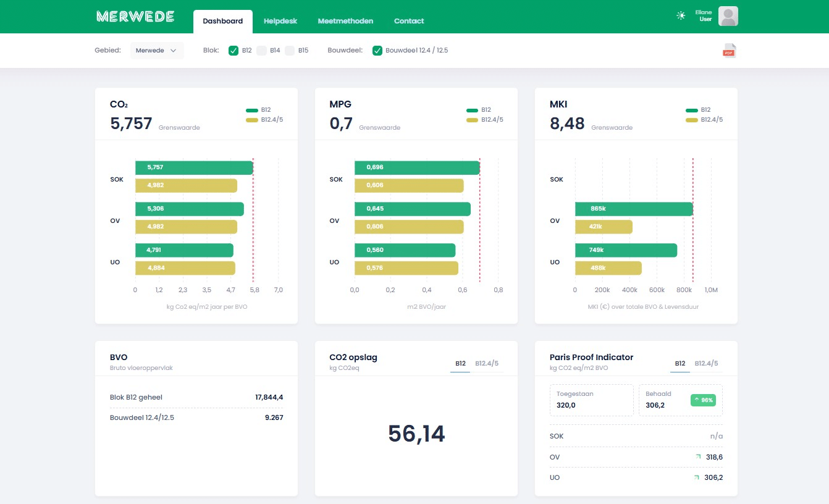Image resolution: width=829 pixels, height=504 pixels.
Task: Toggle the light/dark theme sun icon
Action: pyautogui.click(x=681, y=15)
